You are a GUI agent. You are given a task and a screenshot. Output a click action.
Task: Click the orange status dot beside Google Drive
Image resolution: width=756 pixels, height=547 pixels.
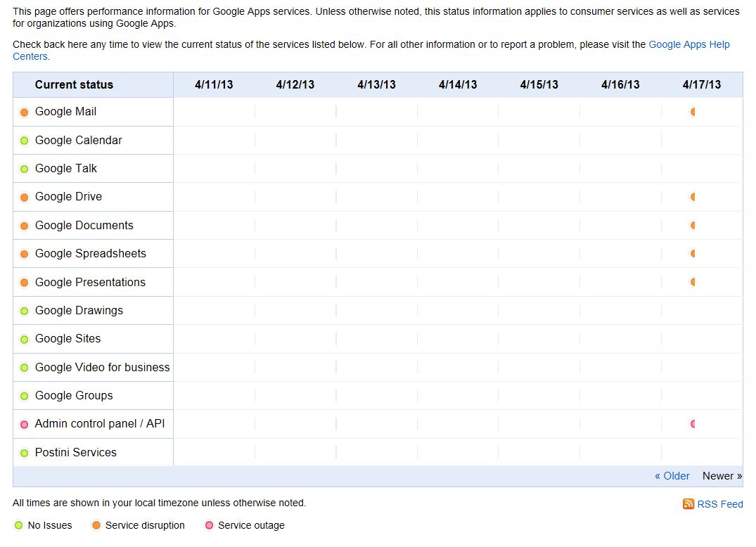(x=24, y=197)
